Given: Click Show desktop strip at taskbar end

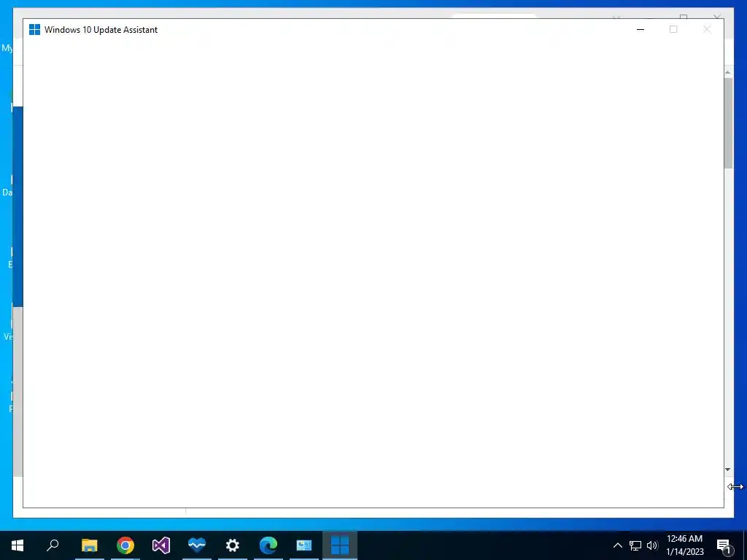Looking at the screenshot, I should point(745,545).
